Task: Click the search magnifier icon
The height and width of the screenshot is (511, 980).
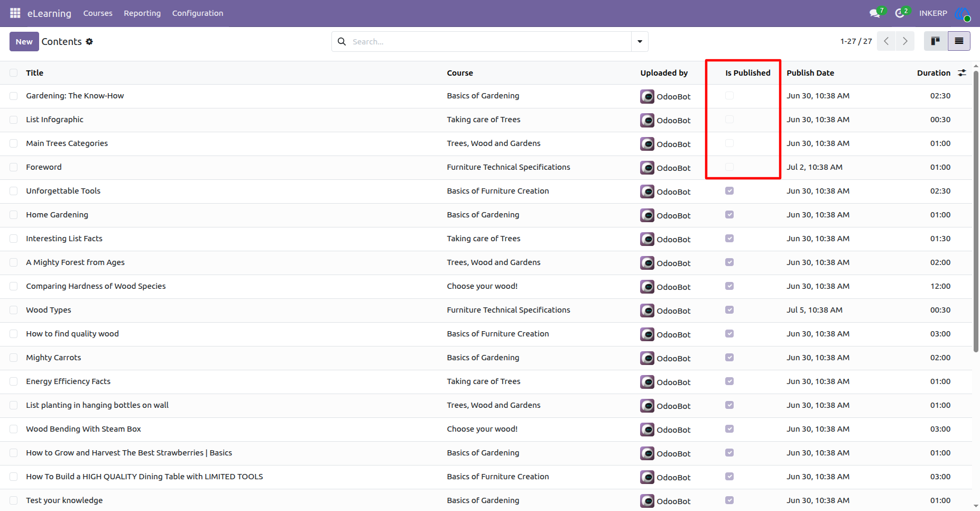Action: coord(341,41)
